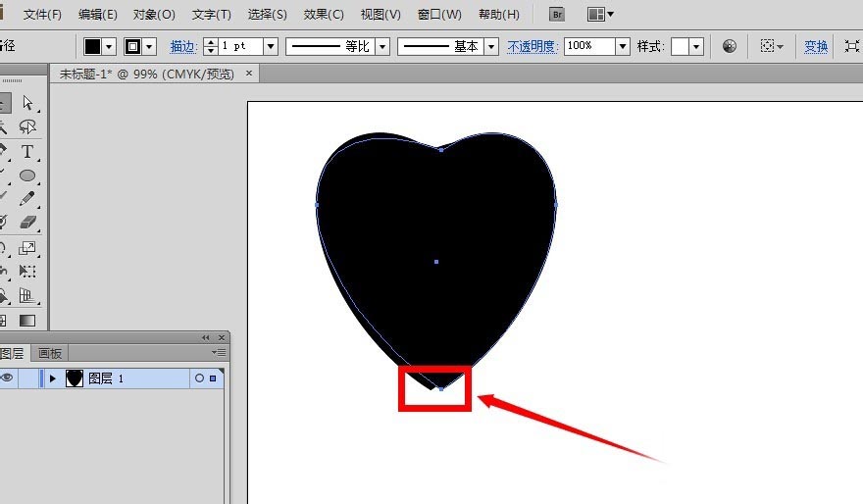Viewport: 863px width, 504px height.
Task: Open the 窗口(W) menu
Action: coord(439,15)
